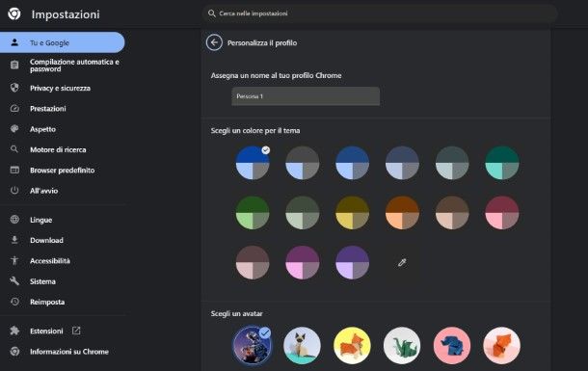
Task: Select the selected bright blue theme color
Action: tap(253, 163)
